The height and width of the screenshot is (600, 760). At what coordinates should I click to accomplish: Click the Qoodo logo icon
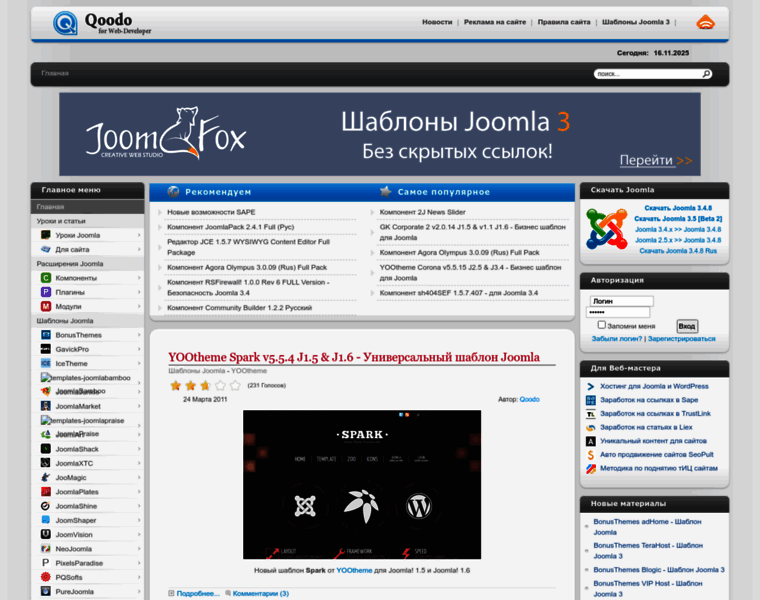pyautogui.click(x=65, y=23)
